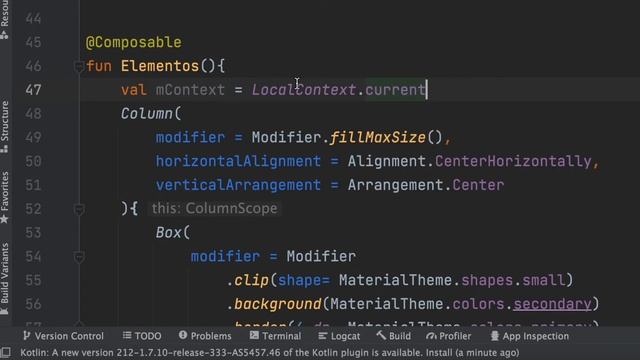The image size is (640, 360).
Task: Open the Build Variants side panel
Action: tap(4, 279)
